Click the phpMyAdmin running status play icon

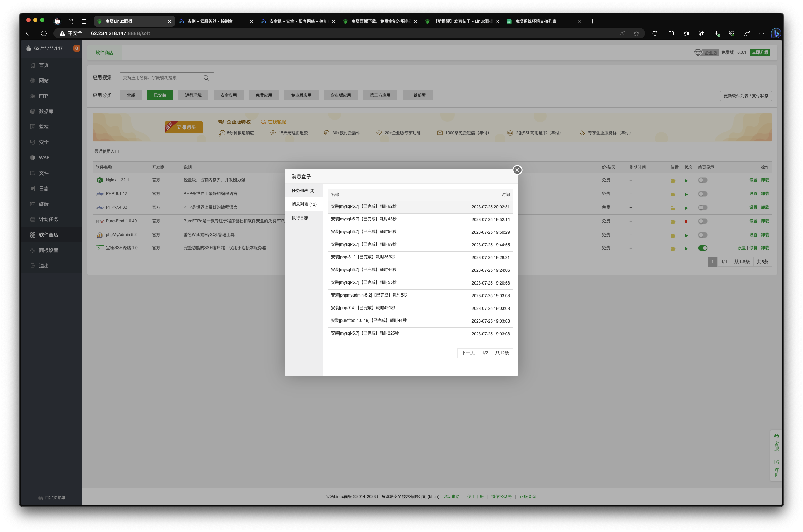pyautogui.click(x=686, y=235)
